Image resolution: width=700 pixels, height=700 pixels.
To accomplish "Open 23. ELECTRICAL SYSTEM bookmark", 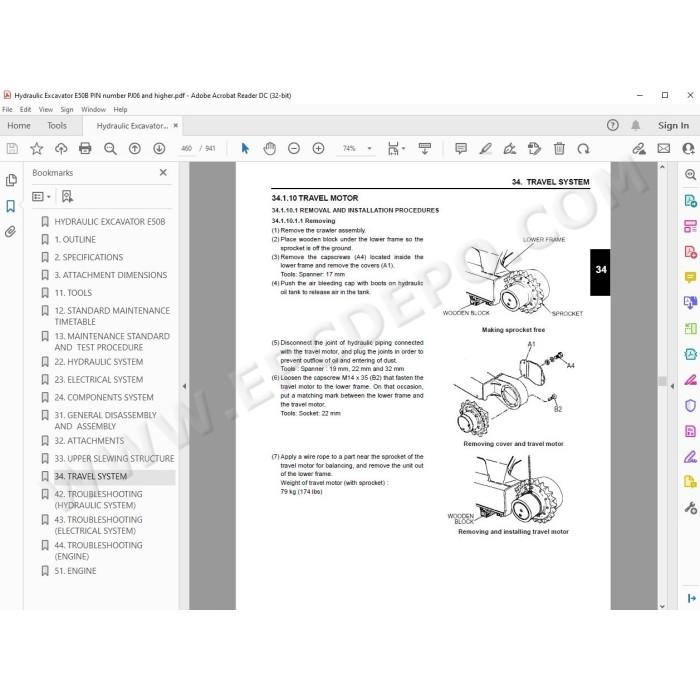I will (x=99, y=380).
